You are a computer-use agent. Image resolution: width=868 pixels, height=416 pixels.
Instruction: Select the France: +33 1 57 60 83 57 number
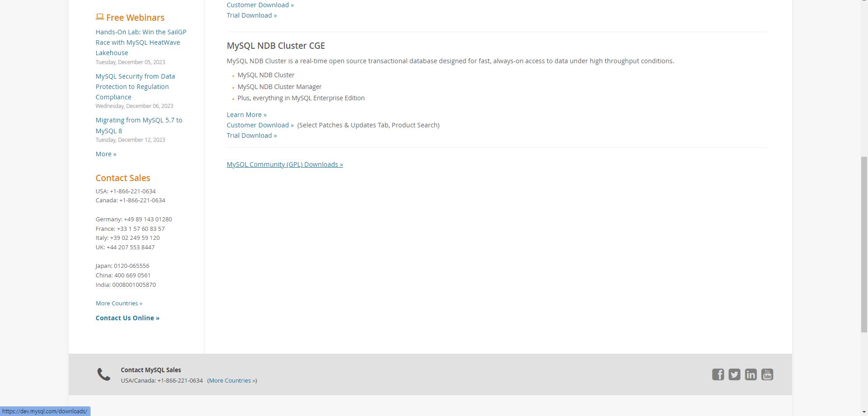tap(130, 229)
